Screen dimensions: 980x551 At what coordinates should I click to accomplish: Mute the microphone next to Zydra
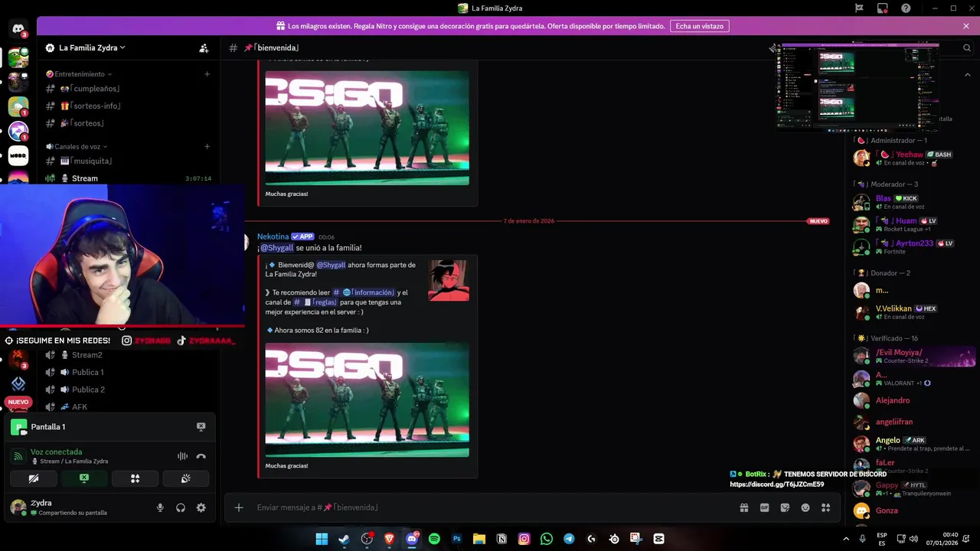tap(160, 507)
